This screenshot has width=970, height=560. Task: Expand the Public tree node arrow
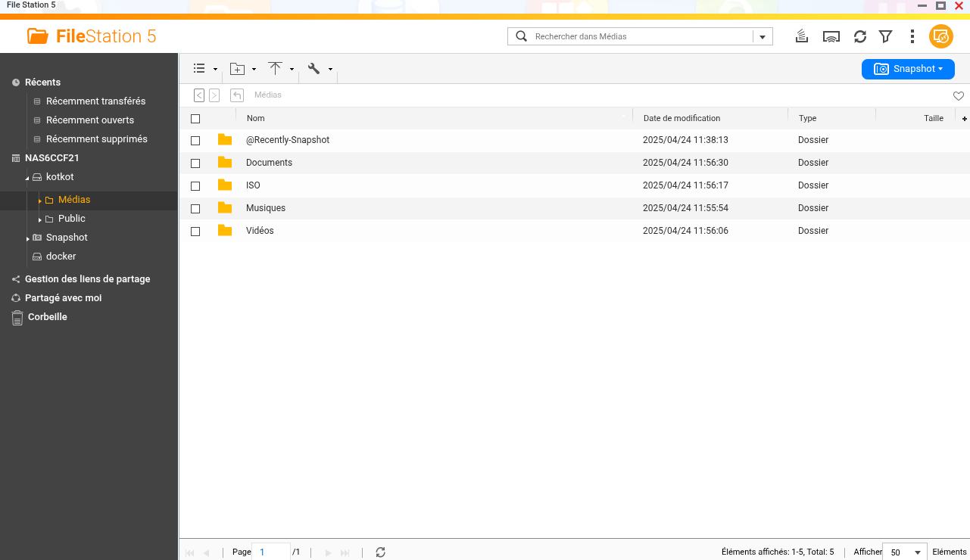[x=39, y=219]
